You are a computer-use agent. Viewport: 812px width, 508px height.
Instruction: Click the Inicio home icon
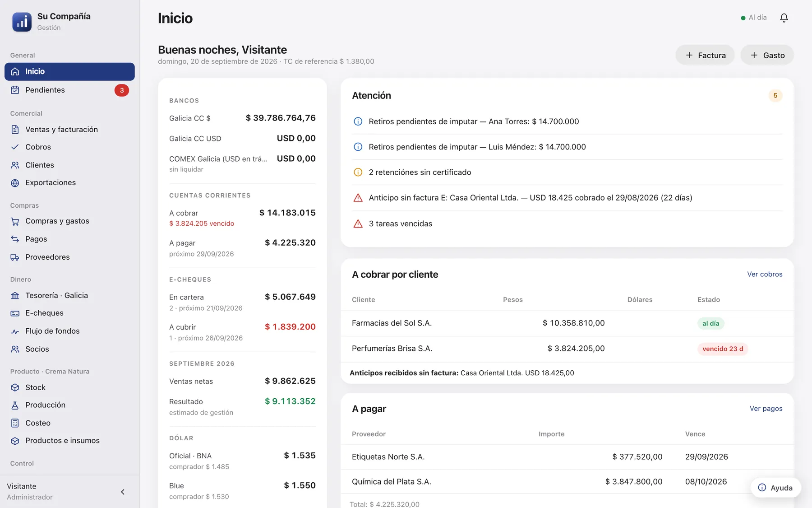[15, 71]
